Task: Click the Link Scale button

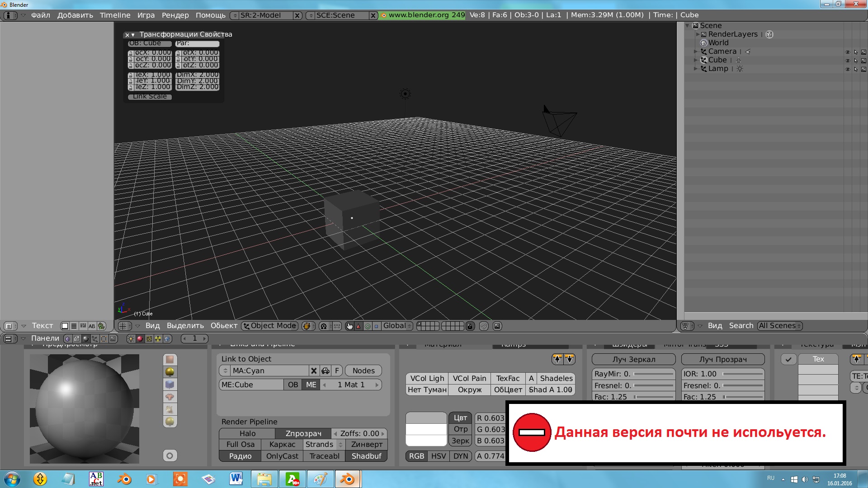Action: pyautogui.click(x=149, y=97)
